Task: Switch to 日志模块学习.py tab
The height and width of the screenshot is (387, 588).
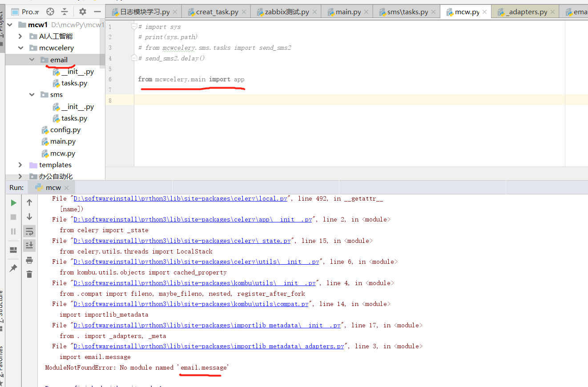Action: coord(145,12)
